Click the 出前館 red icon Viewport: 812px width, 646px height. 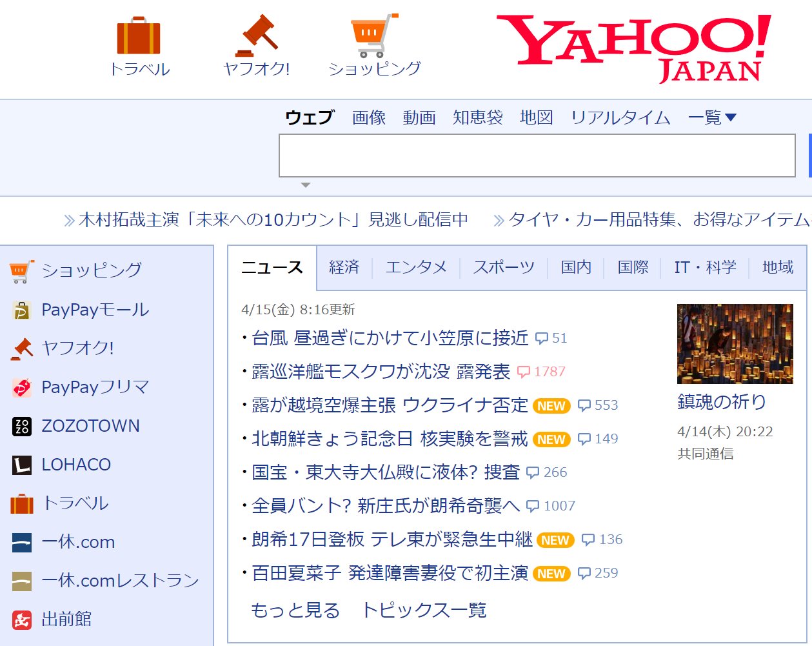tap(22, 620)
